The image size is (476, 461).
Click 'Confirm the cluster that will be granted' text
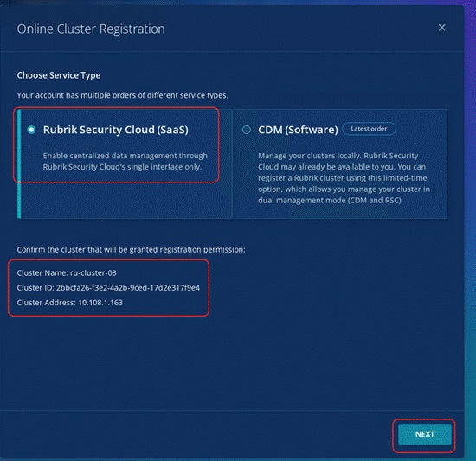tap(131, 249)
